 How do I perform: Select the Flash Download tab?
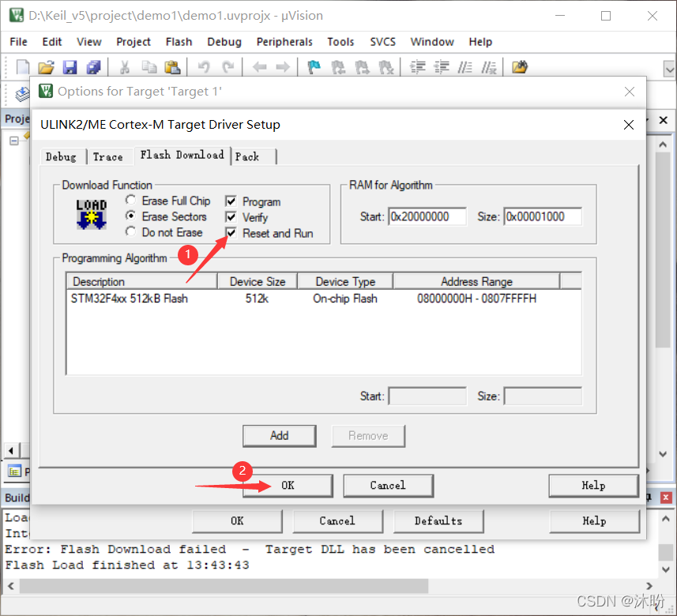[182, 155]
